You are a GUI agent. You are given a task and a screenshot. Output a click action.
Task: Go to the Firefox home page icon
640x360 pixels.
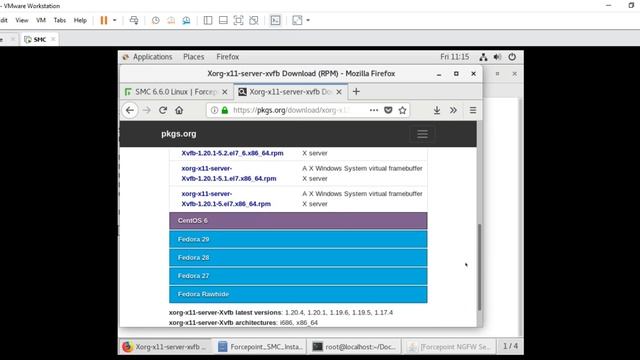click(179, 110)
